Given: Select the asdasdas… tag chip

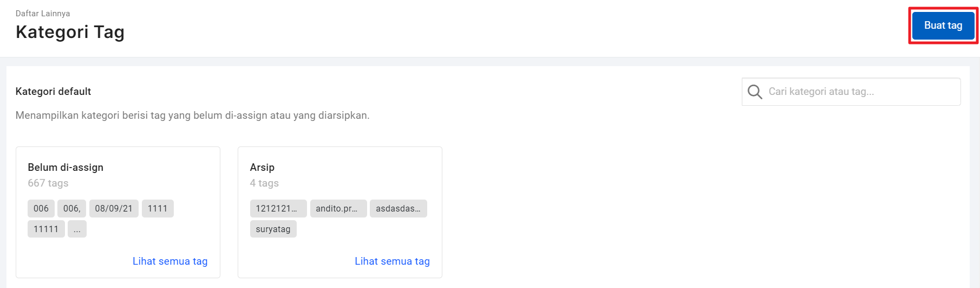Looking at the screenshot, I should (x=398, y=209).
